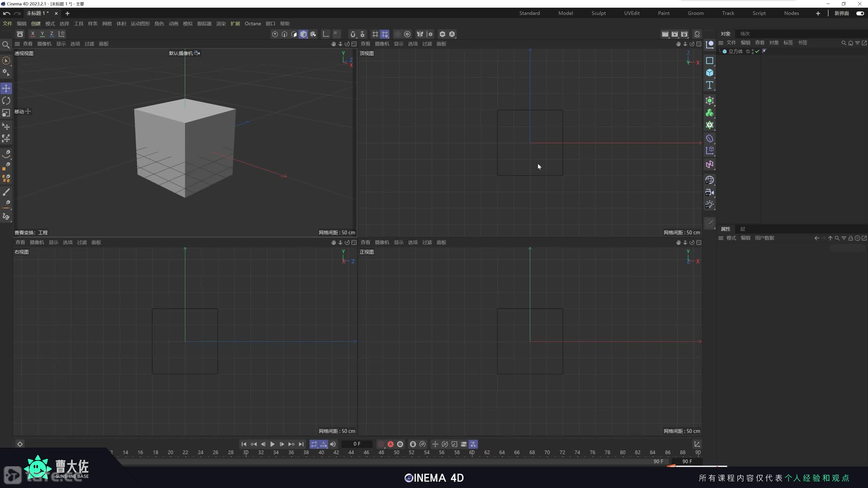Click the Cube primitive icon
Screen dimensions: 868x488
(709, 73)
